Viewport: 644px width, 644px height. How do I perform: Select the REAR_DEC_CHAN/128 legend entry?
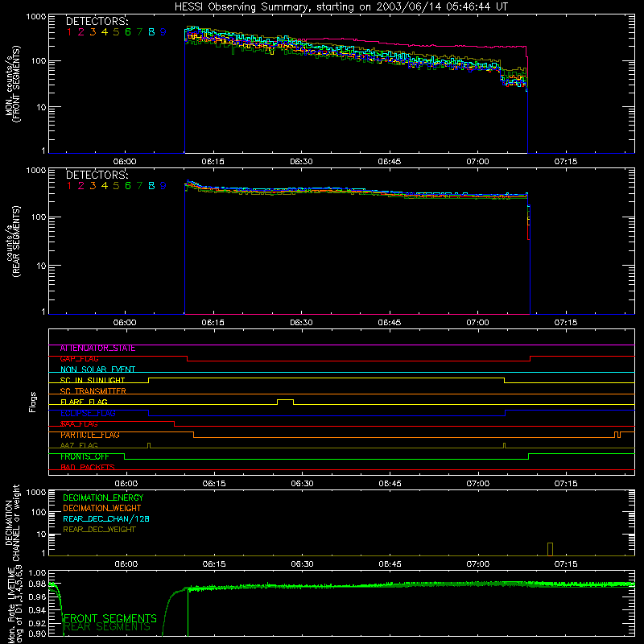tap(106, 518)
